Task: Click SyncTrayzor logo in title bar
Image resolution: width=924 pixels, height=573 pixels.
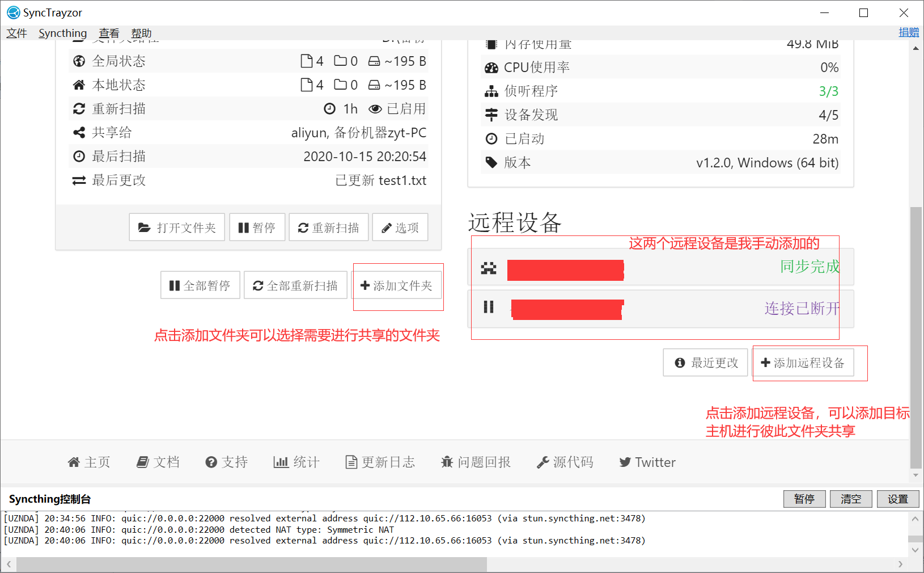Action: 14,12
